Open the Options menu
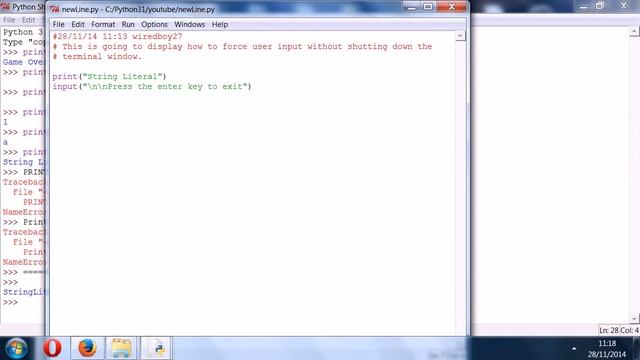640x360 pixels. point(154,24)
